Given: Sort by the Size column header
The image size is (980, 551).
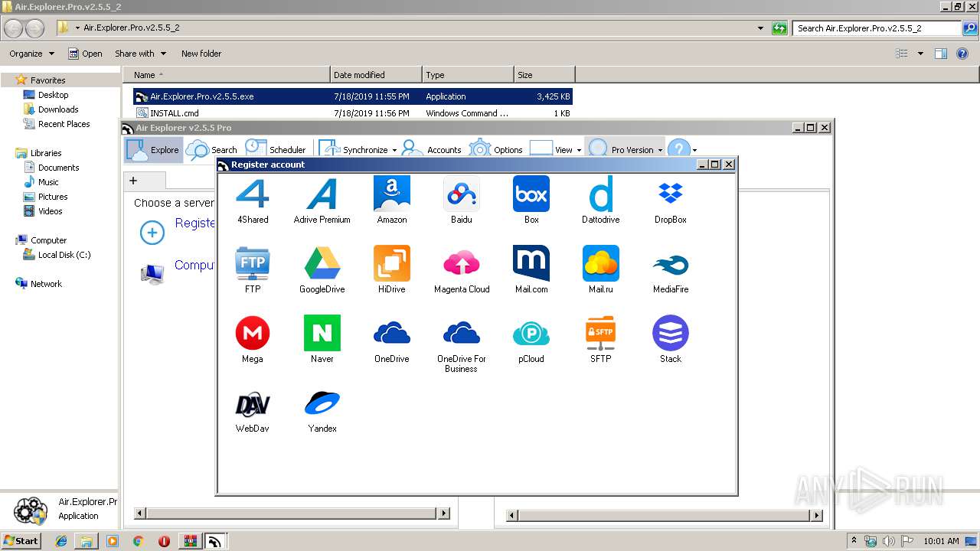Looking at the screenshot, I should pos(544,75).
